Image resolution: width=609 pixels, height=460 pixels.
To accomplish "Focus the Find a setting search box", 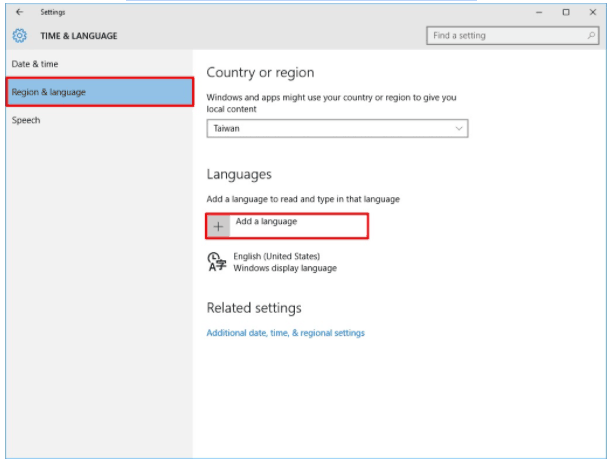I will 505,36.
